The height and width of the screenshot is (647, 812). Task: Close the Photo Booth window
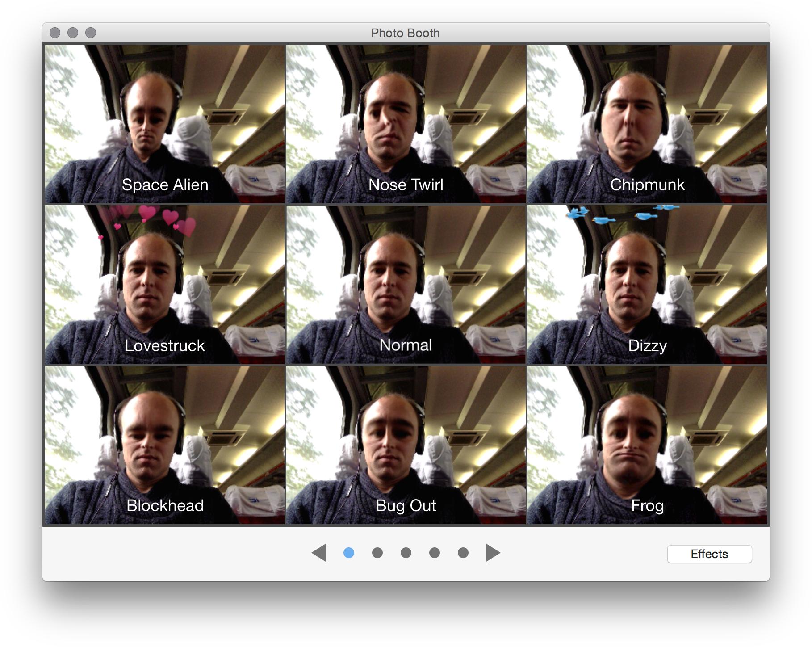[55, 33]
